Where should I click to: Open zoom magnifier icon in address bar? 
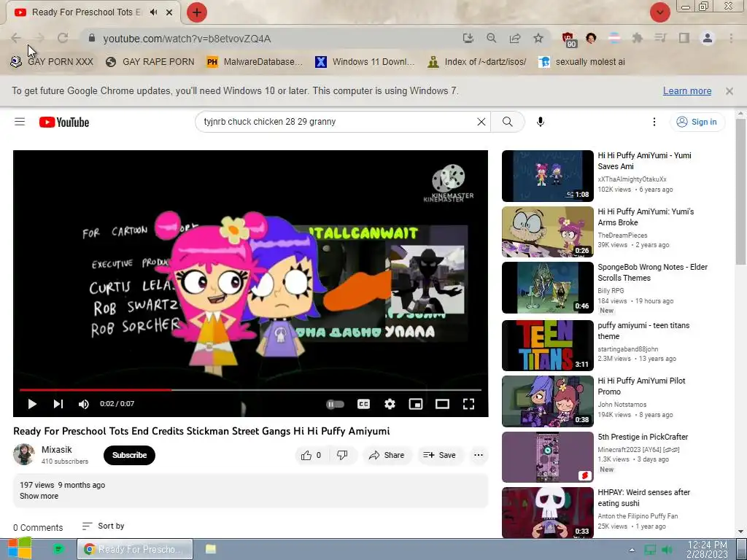(x=492, y=38)
